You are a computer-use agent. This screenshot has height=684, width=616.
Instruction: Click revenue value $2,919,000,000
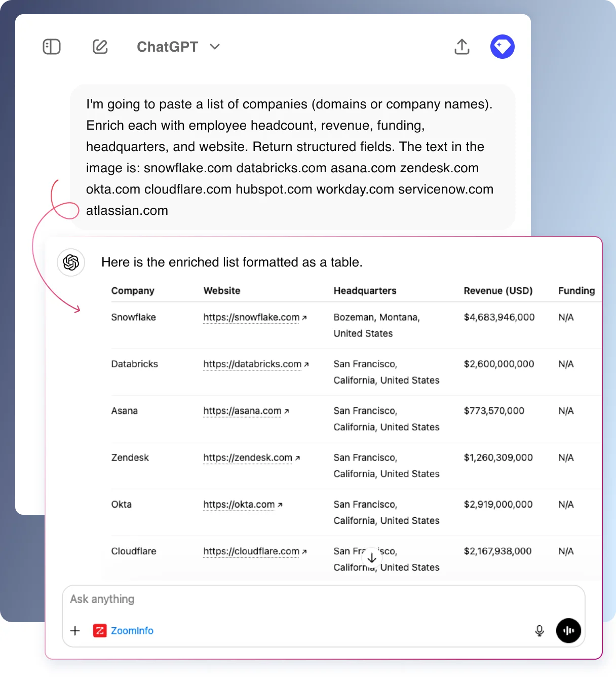click(x=498, y=505)
